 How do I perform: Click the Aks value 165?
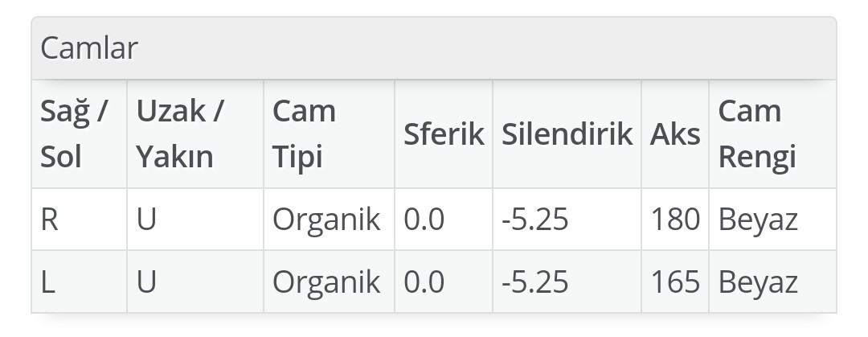pyautogui.click(x=675, y=282)
